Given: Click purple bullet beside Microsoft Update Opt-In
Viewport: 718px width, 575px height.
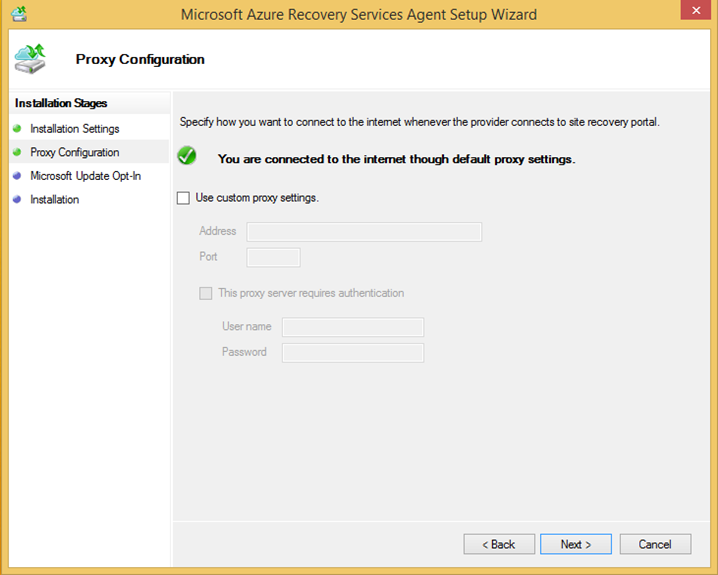Looking at the screenshot, I should pyautogui.click(x=17, y=176).
